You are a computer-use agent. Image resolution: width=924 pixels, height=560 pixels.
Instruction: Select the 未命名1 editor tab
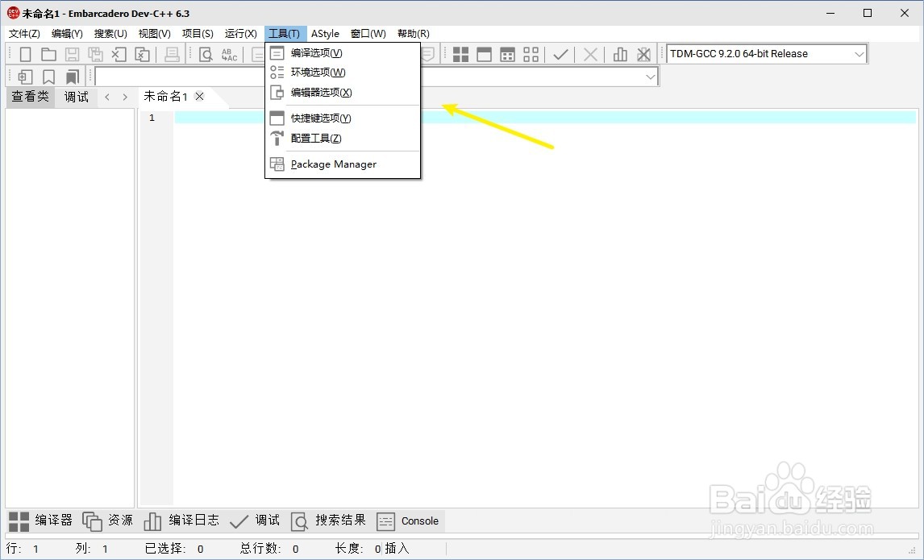165,97
